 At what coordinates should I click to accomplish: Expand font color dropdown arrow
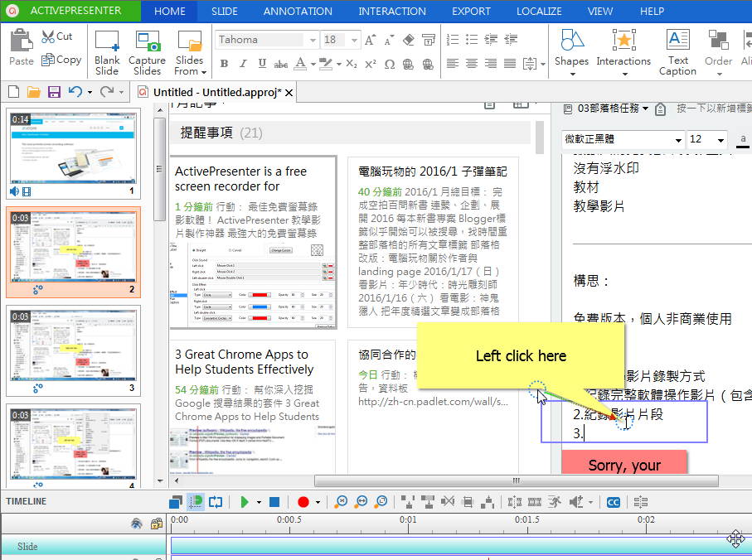pyautogui.click(x=313, y=64)
